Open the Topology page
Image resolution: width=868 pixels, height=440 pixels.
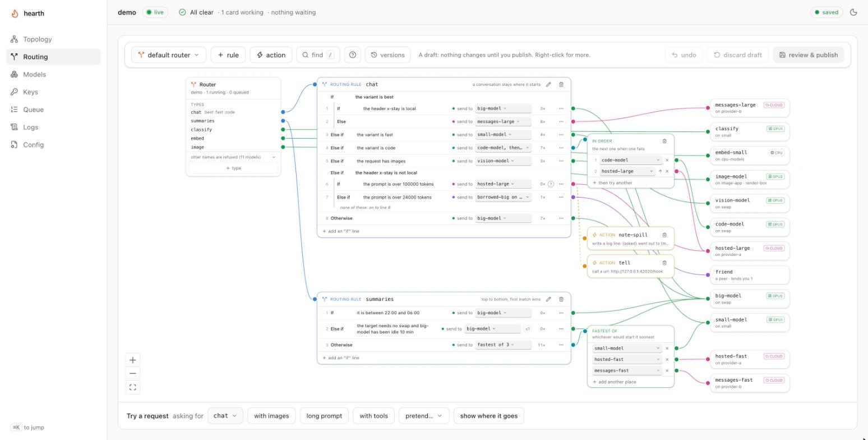coord(54,39)
